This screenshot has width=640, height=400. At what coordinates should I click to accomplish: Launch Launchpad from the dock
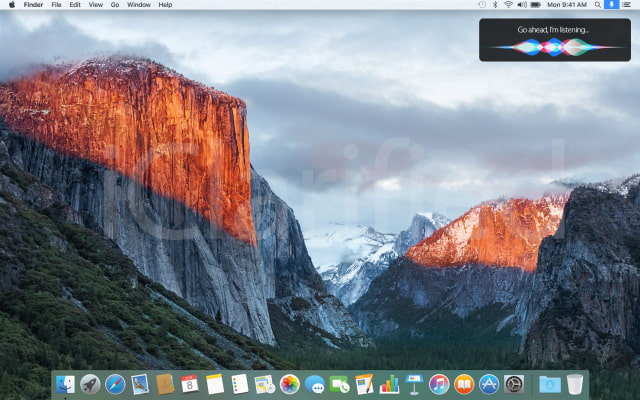(90, 384)
